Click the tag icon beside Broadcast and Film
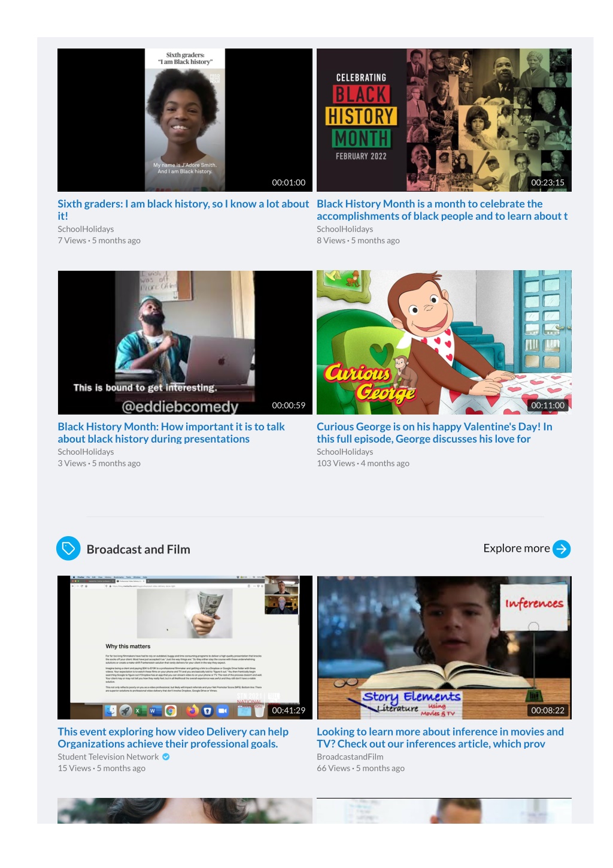 point(68,548)
